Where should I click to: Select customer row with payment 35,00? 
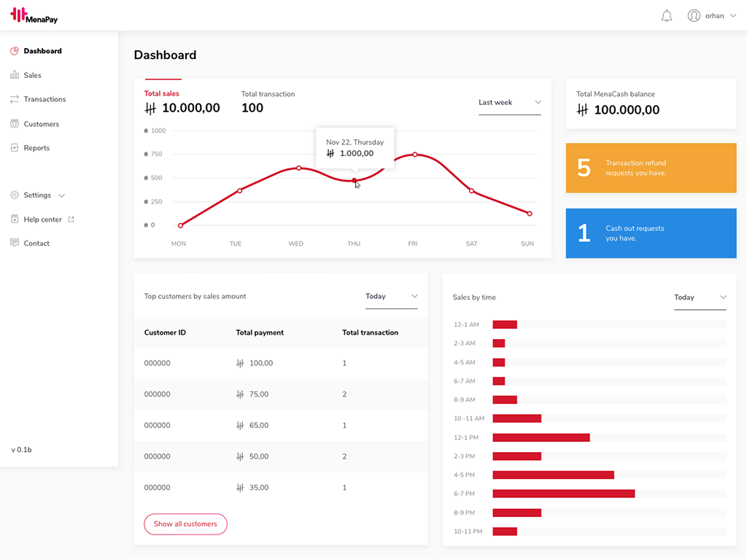281,488
